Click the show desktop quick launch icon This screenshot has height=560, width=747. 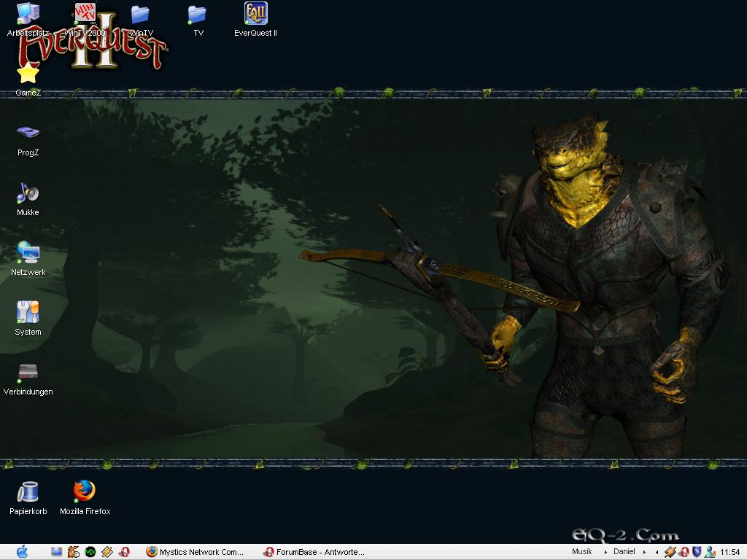tap(57, 552)
